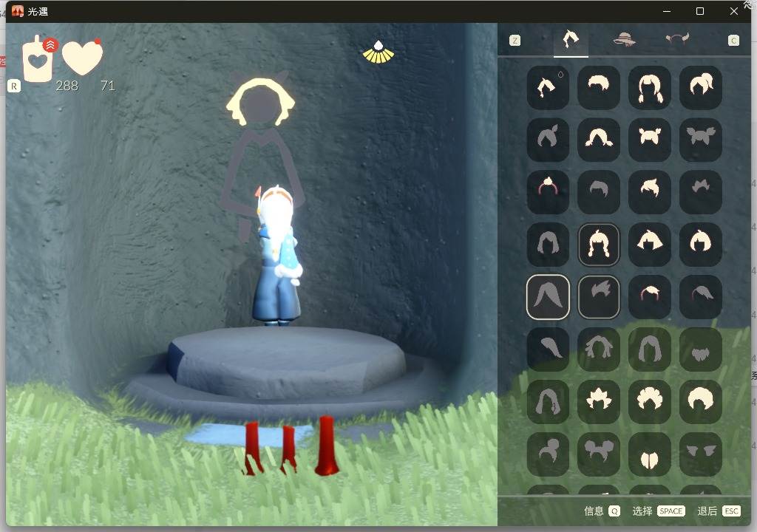Pick the spiky swept hairstyle with outline
The width and height of the screenshot is (757, 532).
(599, 297)
